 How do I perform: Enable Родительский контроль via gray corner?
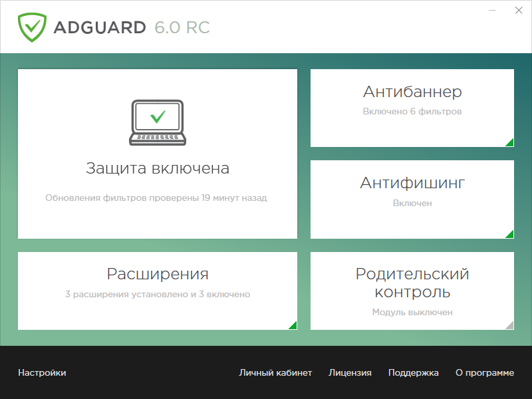pyautogui.click(x=509, y=325)
